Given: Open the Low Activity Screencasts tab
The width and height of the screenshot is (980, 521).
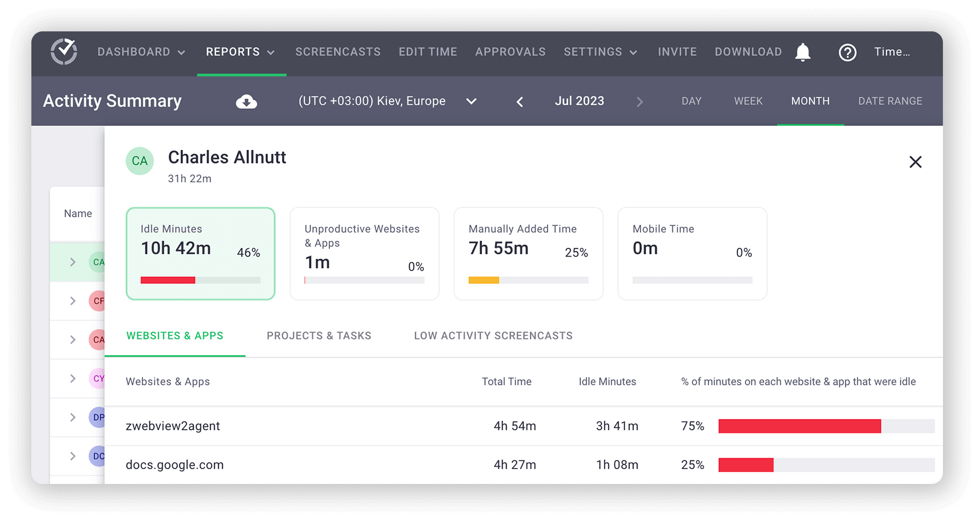Looking at the screenshot, I should click(x=493, y=336).
